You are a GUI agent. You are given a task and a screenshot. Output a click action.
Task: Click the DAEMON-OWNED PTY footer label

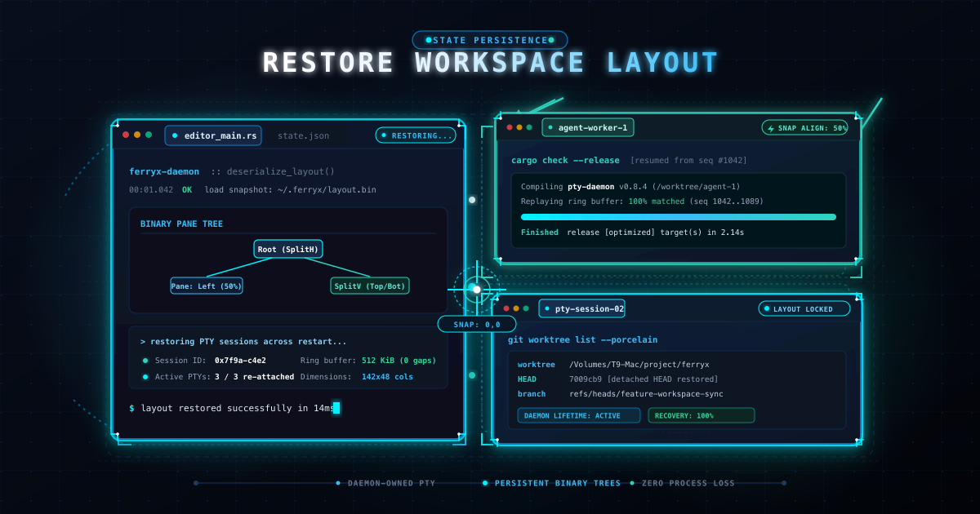391,483
